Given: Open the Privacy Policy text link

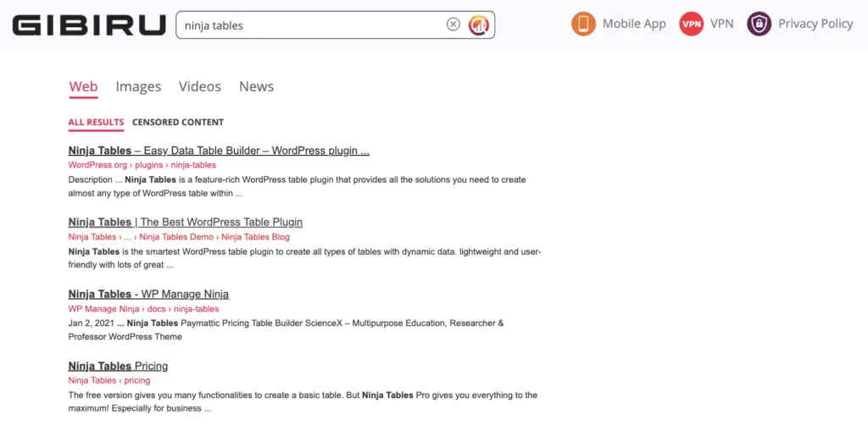Looking at the screenshot, I should 815,24.
